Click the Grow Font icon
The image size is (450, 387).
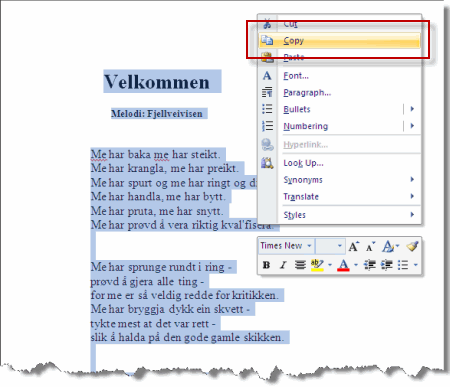coord(354,246)
